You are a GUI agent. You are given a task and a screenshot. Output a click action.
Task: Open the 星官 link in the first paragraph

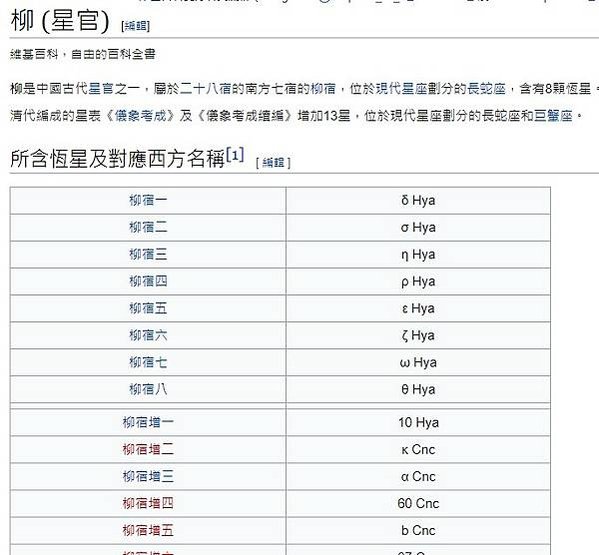(x=101, y=89)
